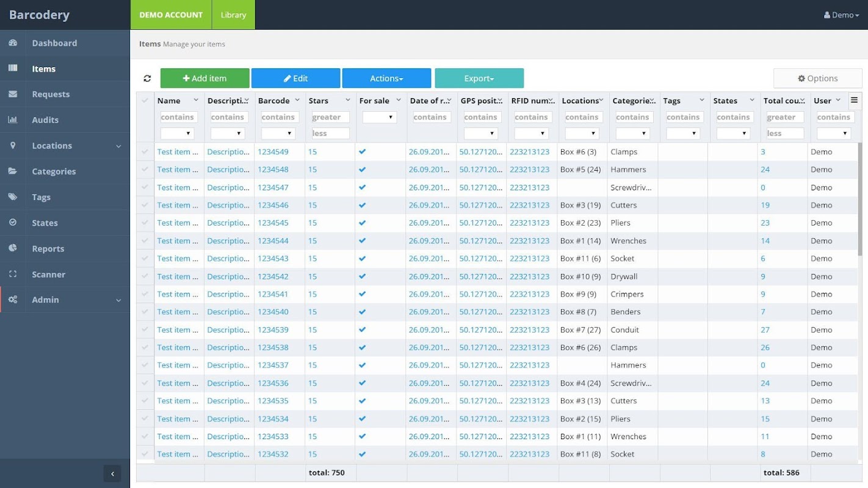
Task: Switch to the Library tab
Action: [x=233, y=15]
